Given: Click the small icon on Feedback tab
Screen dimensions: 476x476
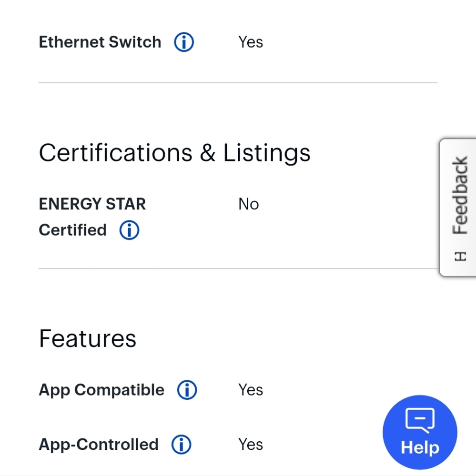Looking at the screenshot, I should click(x=460, y=256).
